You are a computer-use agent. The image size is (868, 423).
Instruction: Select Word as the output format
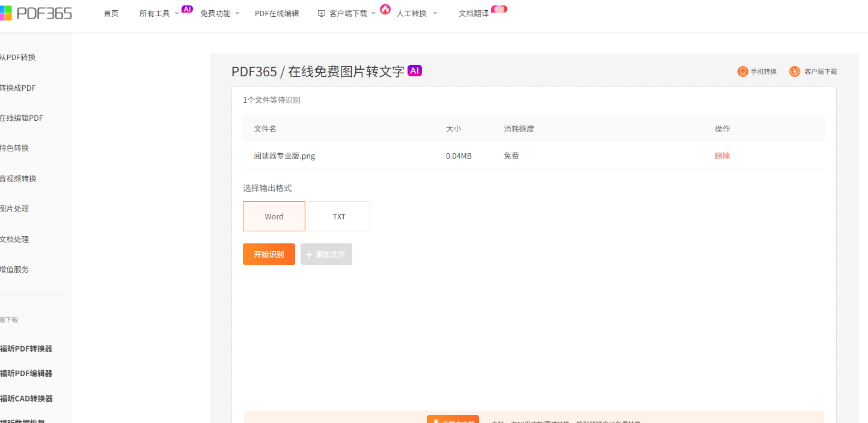click(274, 216)
